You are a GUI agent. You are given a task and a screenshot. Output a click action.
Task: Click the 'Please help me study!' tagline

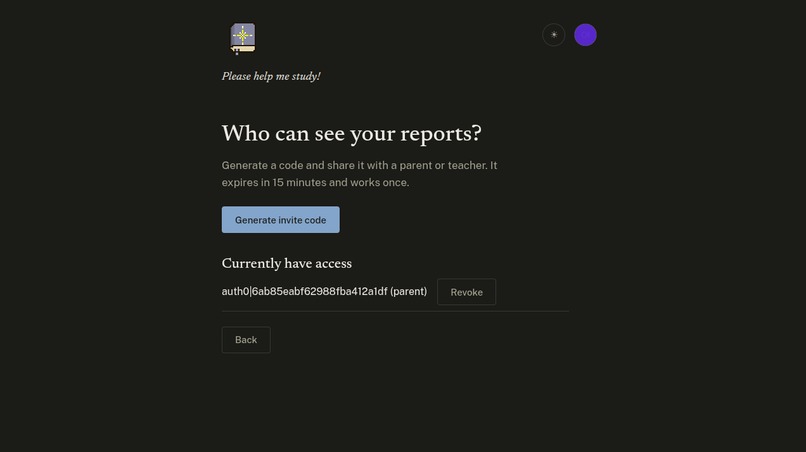point(271,76)
